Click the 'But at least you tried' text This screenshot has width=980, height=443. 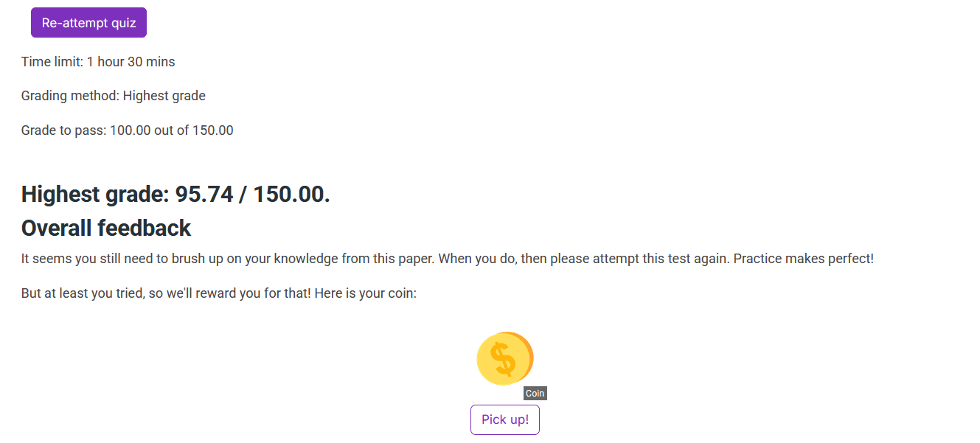click(x=83, y=293)
